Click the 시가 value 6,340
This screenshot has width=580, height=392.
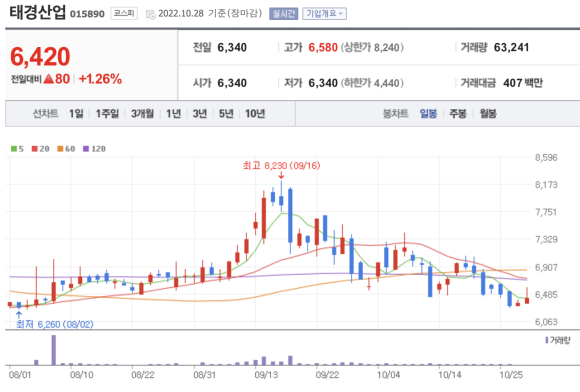(232, 83)
